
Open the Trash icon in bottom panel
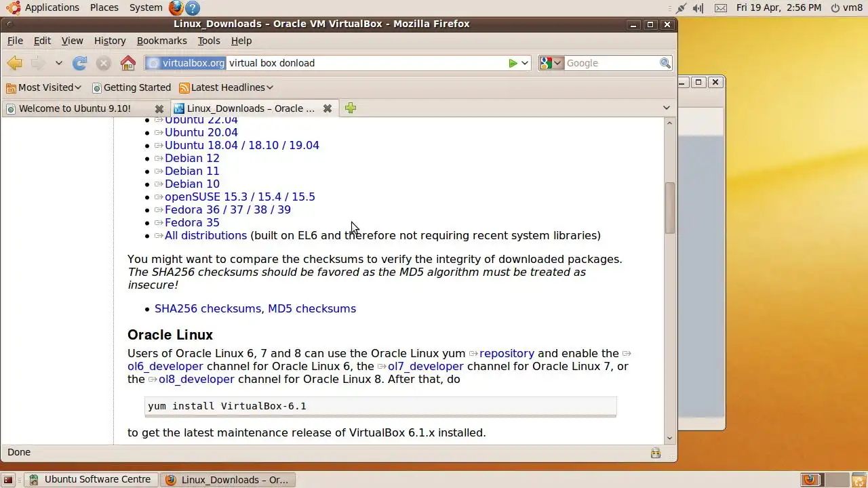point(859,480)
